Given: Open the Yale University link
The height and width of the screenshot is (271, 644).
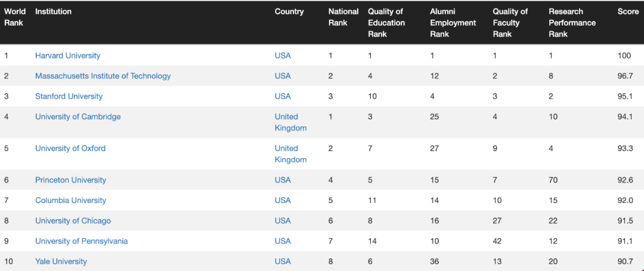Looking at the screenshot, I should click(61, 261).
